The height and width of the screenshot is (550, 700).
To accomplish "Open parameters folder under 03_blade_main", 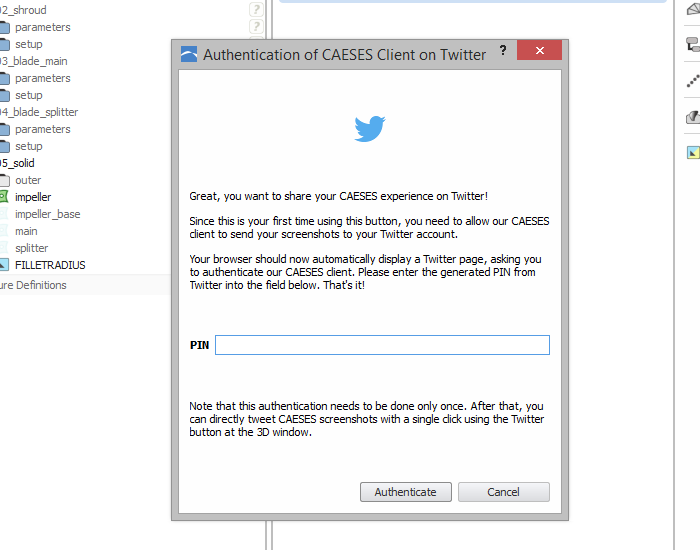I will [42, 78].
